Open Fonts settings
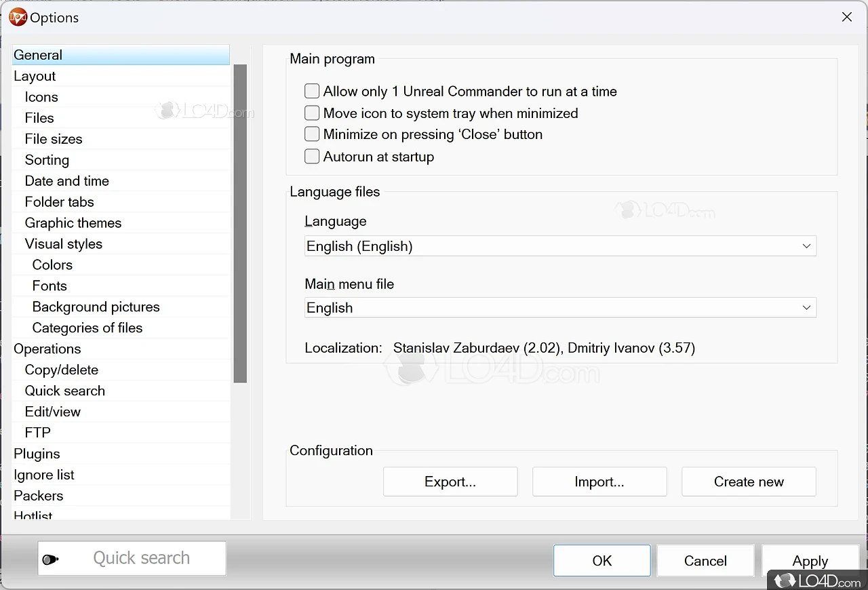Image resolution: width=868 pixels, height=590 pixels. 121,286
